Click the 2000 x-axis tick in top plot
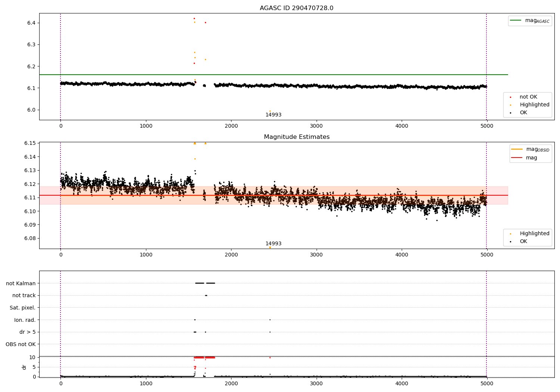The width and height of the screenshot is (560, 392). click(231, 126)
